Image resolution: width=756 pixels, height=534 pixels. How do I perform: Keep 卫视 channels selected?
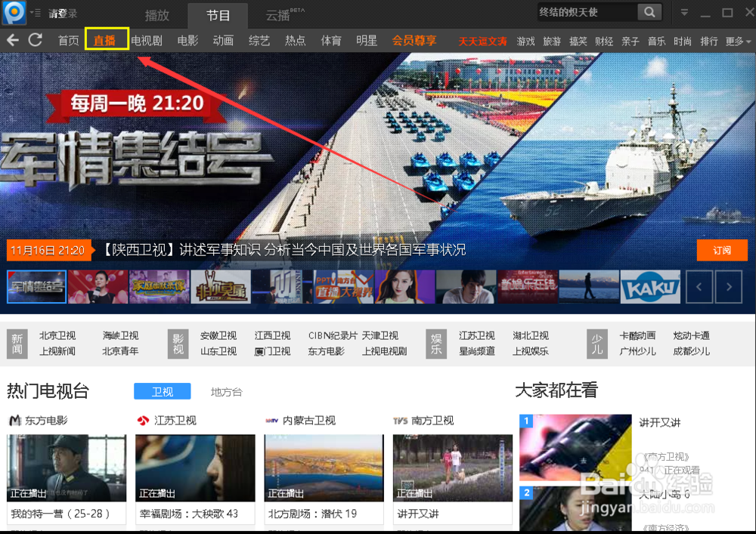pyautogui.click(x=162, y=391)
